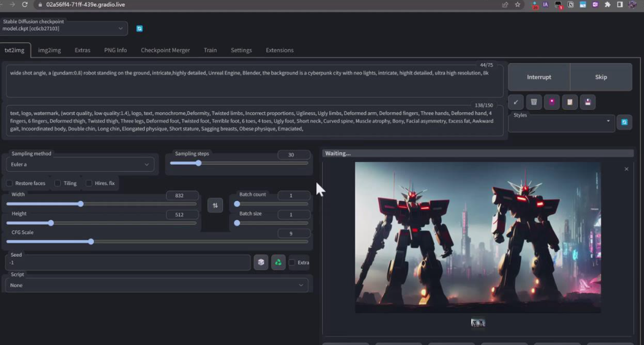
Task: Click the Height number box showing 512
Action: click(183, 214)
